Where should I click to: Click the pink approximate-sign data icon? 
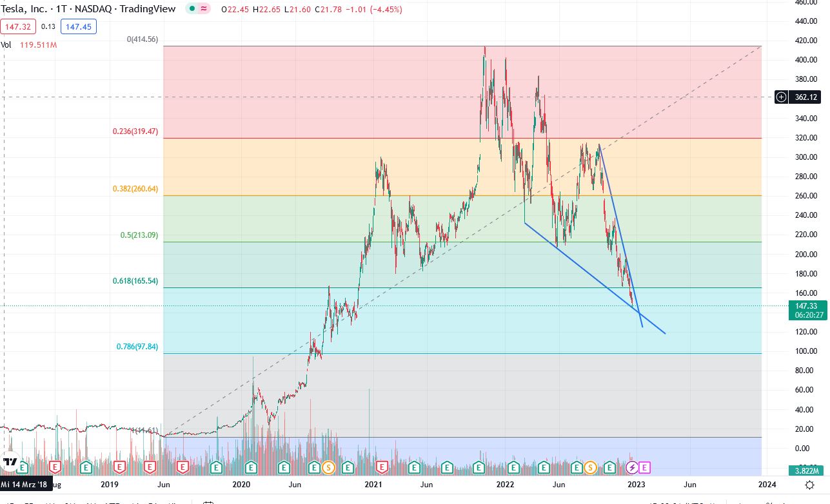tap(204, 9)
